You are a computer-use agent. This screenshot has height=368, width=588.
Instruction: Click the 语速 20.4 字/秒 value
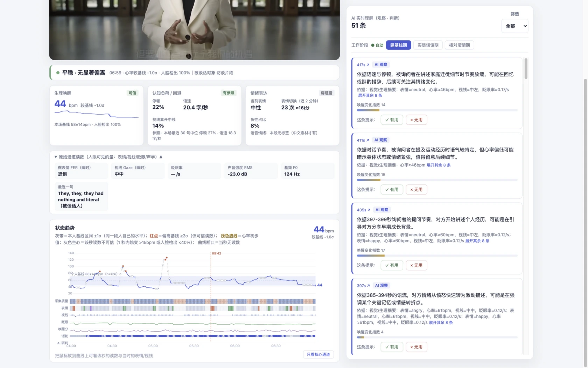click(x=196, y=108)
